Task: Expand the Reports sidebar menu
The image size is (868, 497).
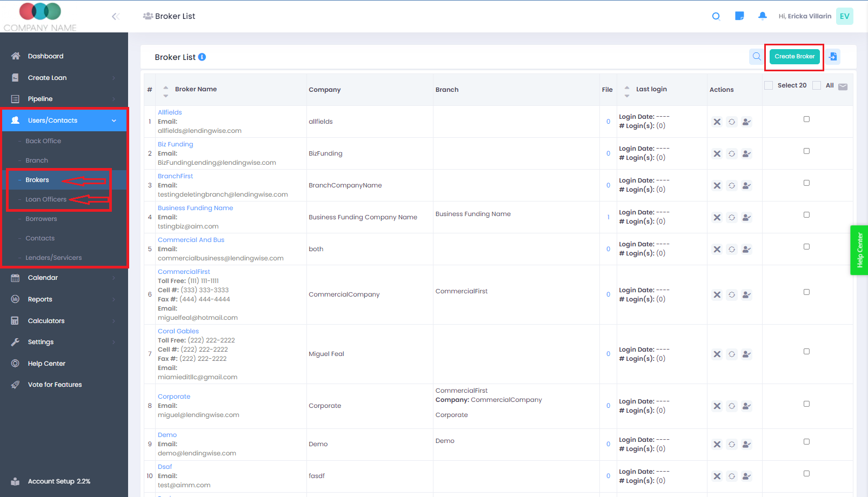Action: pyautogui.click(x=64, y=299)
